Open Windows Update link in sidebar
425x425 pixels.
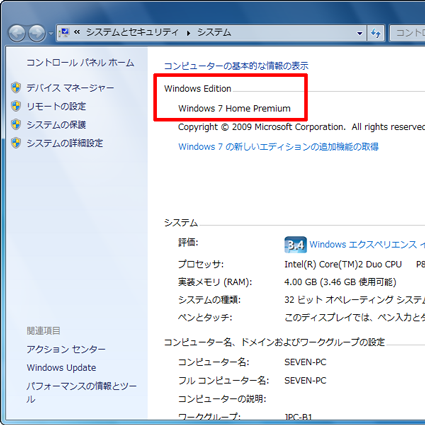click(61, 368)
